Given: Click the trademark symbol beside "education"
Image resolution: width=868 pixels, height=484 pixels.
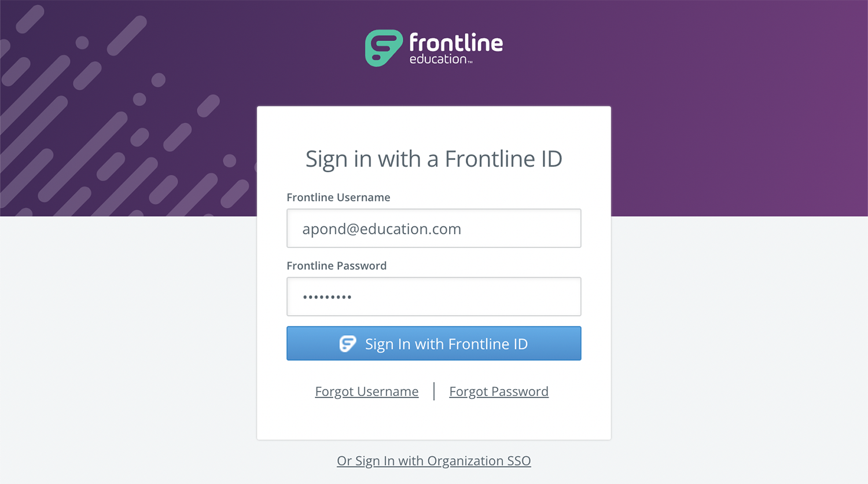Looking at the screenshot, I should coord(470,61).
